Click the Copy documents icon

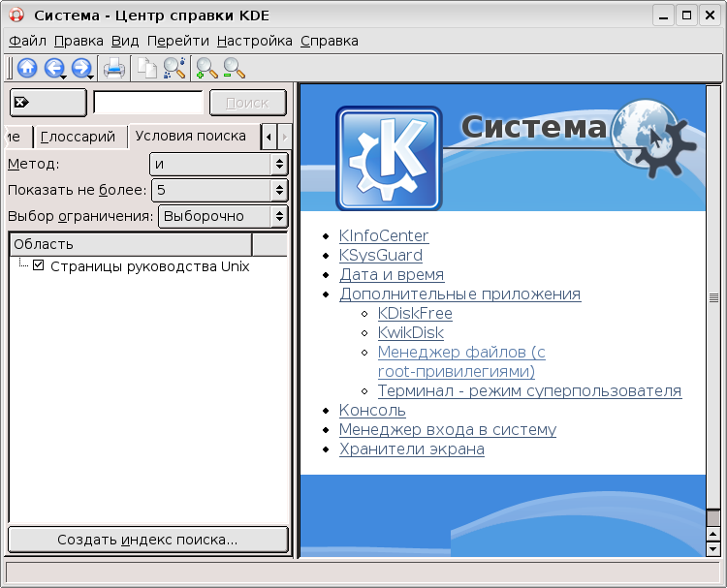click(147, 68)
